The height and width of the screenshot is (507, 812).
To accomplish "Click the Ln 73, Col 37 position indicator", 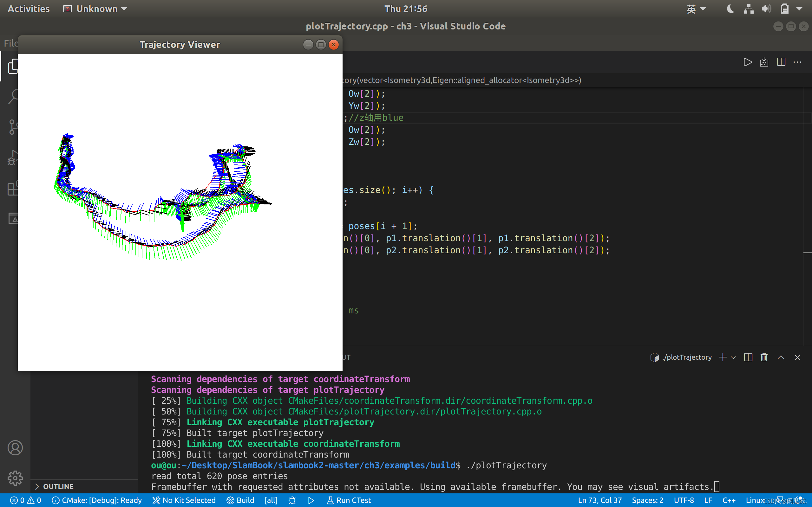I will 599,500.
